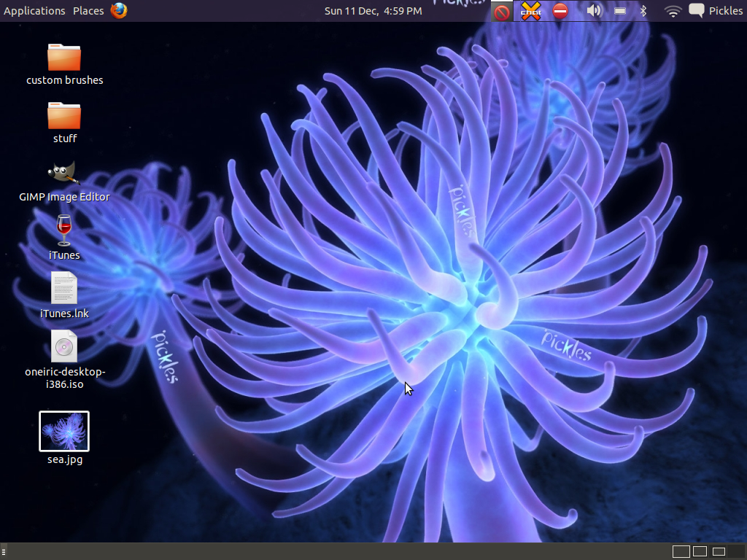Open the volume control slider
Image resolution: width=747 pixels, height=560 pixels.
(x=595, y=10)
